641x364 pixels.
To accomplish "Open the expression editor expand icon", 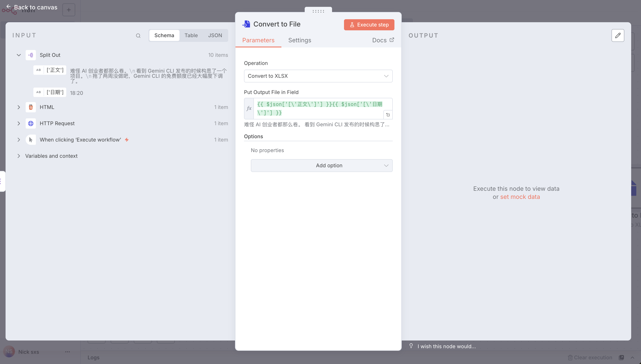I will click(388, 115).
